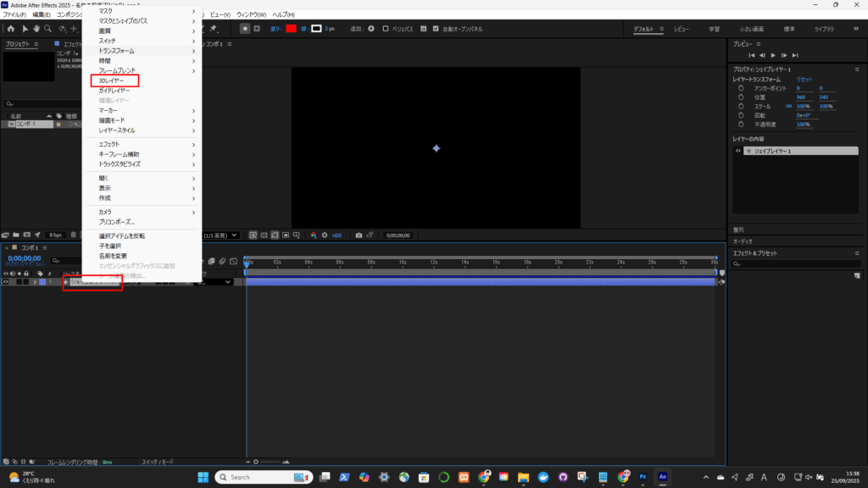Take a snapshot with the camera icon
Viewport: 868px width, 488px height.
[359, 236]
